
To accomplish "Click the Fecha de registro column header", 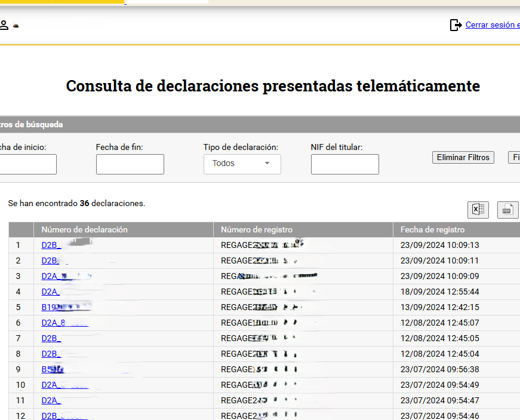I will pos(432,229).
